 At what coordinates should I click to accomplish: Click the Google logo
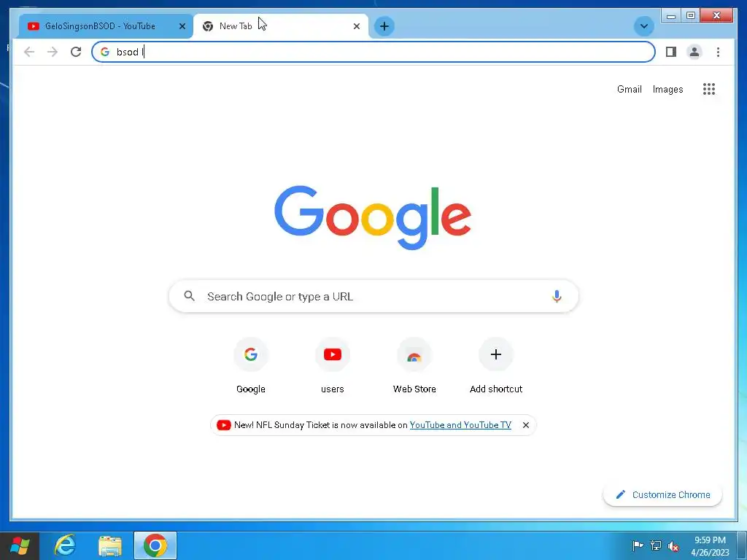point(373,217)
